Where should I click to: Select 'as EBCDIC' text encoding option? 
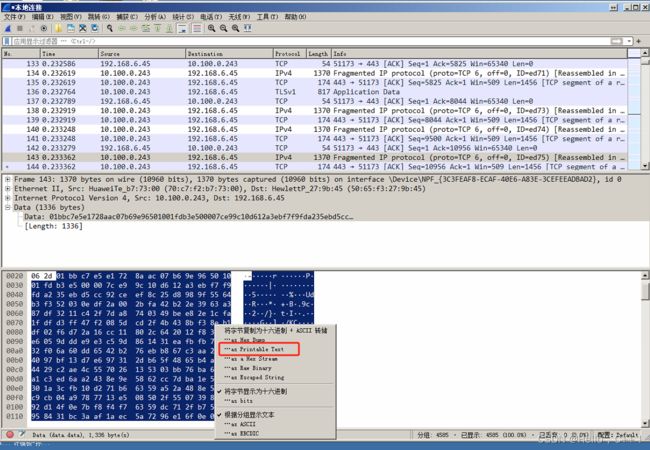tap(275, 433)
